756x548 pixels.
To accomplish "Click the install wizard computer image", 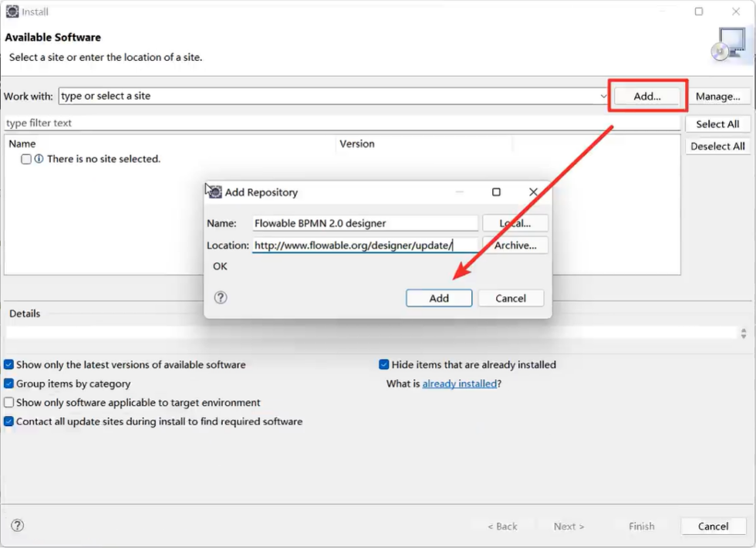I will (x=728, y=45).
